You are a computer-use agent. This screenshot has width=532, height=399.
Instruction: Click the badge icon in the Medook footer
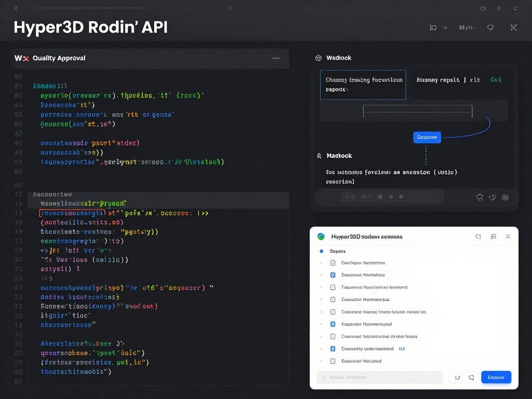tap(480, 197)
